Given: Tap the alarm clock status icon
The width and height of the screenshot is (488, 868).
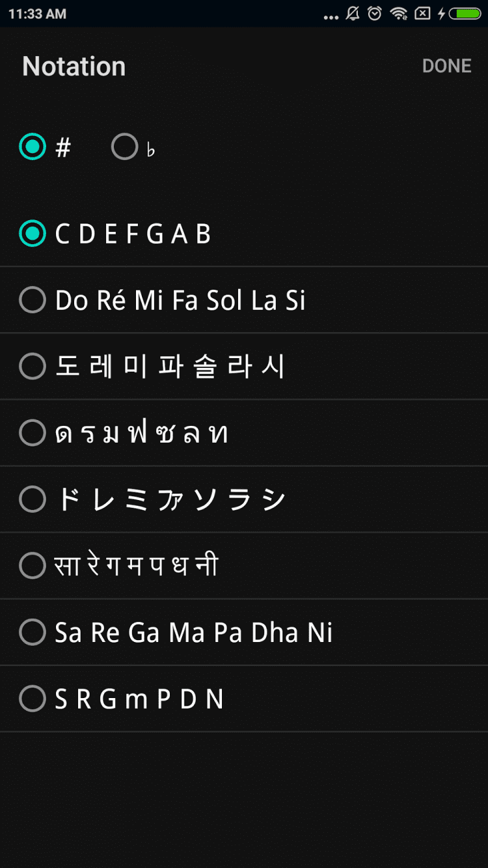Looking at the screenshot, I should (375, 14).
